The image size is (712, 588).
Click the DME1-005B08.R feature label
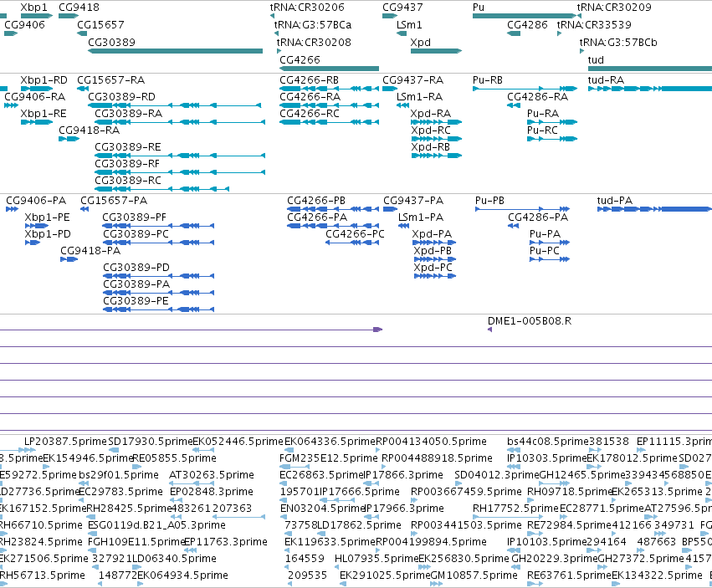pos(530,321)
